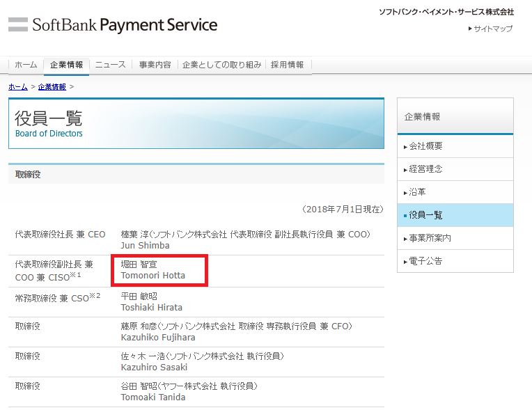This screenshot has width=532, height=410.
Task: Open the 採用情報 navigation tab
Action: (x=288, y=65)
